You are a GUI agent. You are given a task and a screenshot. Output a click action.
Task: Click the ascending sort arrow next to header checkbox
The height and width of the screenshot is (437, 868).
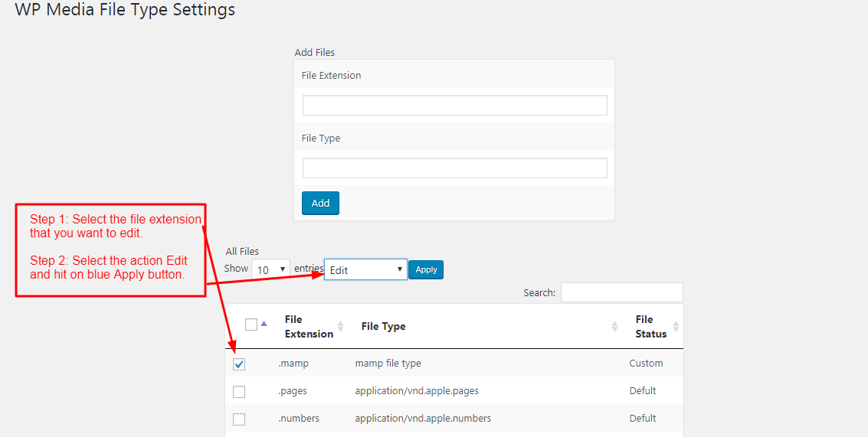click(264, 324)
